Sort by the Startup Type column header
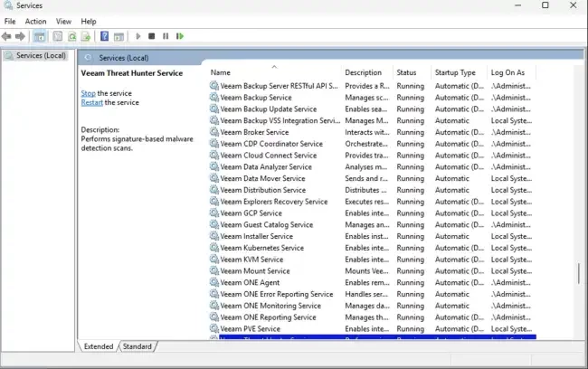 (x=460, y=72)
